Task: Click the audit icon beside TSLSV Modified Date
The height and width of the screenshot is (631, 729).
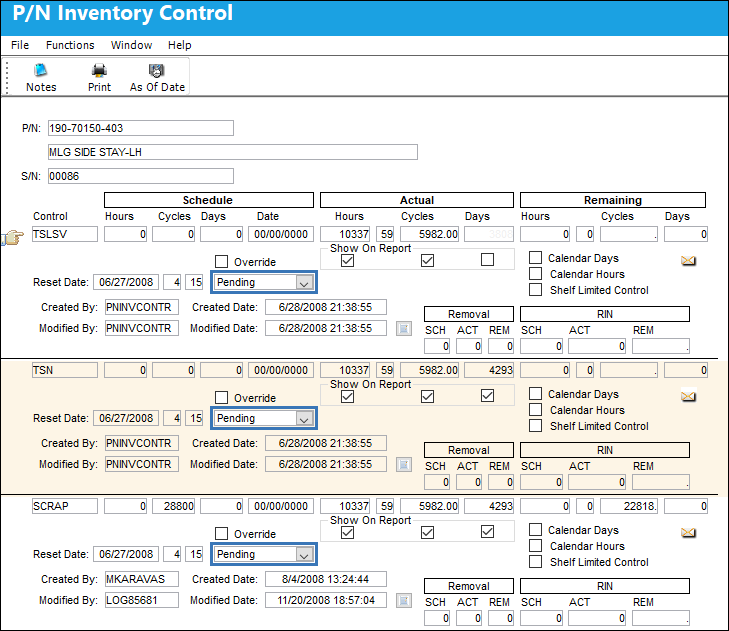Action: [404, 328]
